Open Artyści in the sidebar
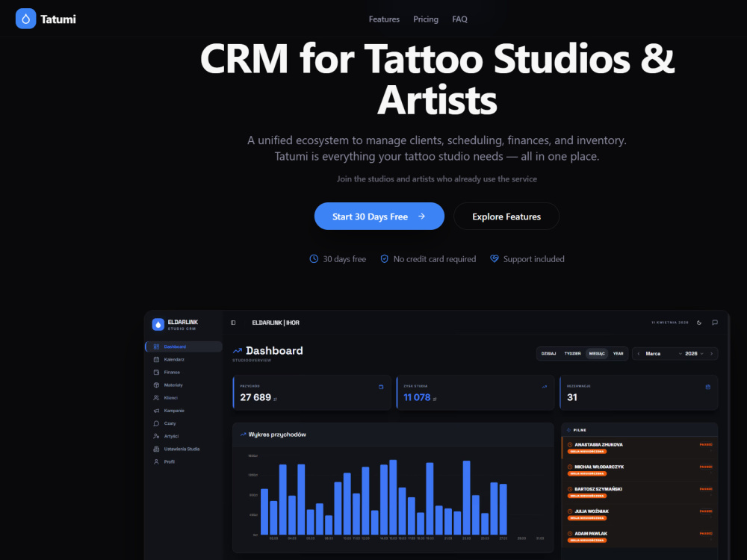Viewport: 747px width, 560px height. (184, 436)
